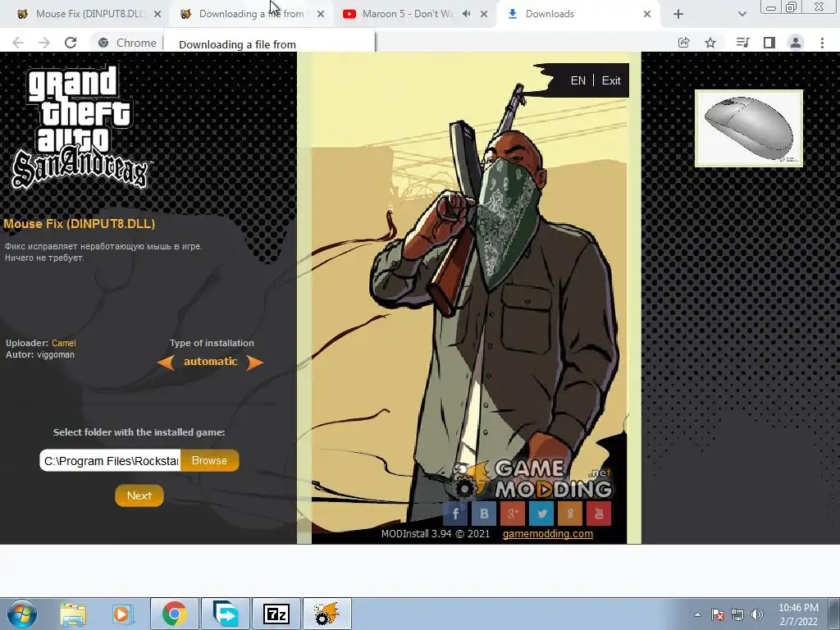
Task: Toggle the Chrome side panel
Action: [769, 43]
